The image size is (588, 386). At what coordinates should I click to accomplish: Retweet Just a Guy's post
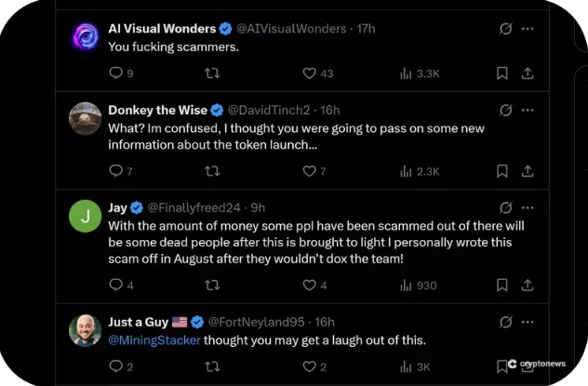click(212, 366)
